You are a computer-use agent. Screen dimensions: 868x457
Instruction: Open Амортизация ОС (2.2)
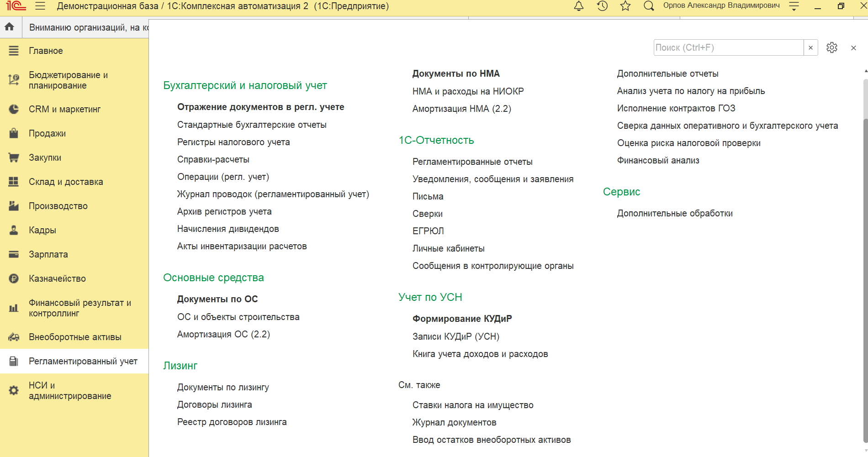(223, 334)
